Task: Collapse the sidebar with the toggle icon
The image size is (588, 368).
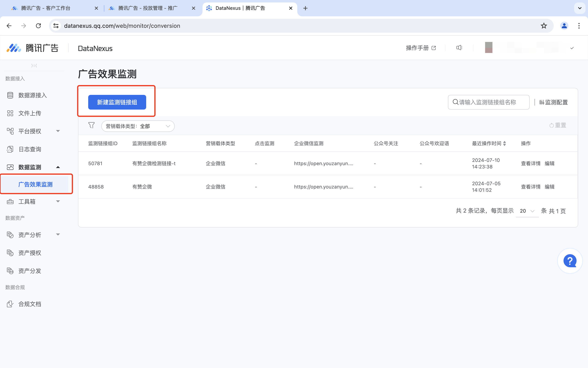Action: coord(34,65)
